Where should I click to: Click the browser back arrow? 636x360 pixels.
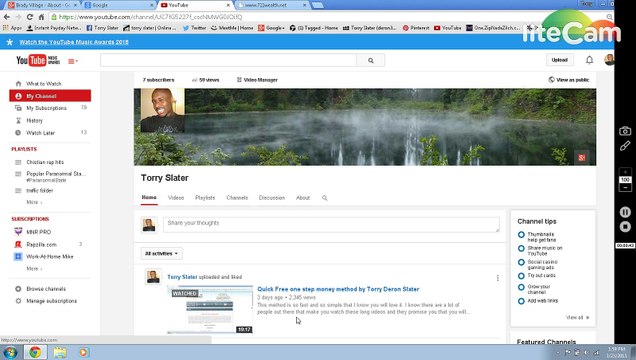coord(6,17)
